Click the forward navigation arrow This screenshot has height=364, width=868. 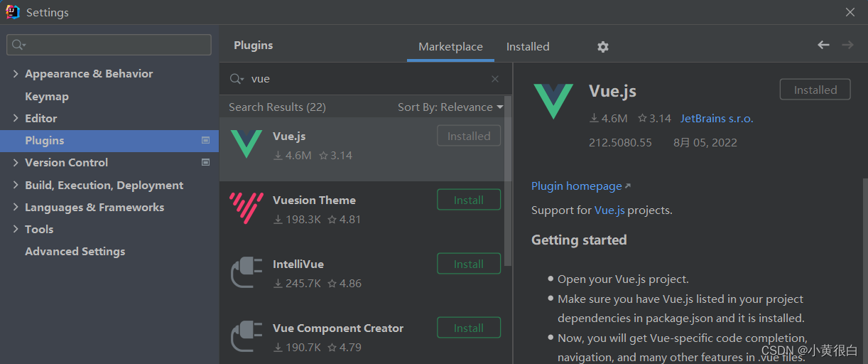click(x=847, y=45)
